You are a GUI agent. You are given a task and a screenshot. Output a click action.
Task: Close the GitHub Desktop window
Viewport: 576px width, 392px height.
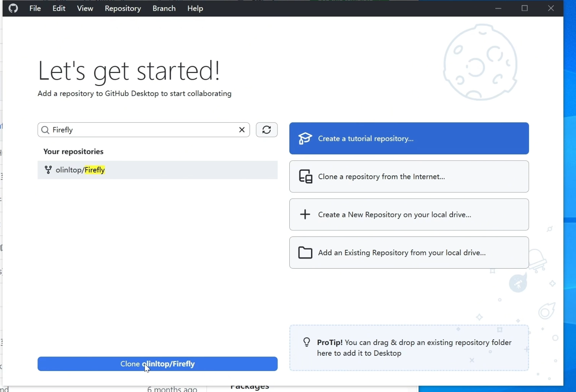[551, 8]
